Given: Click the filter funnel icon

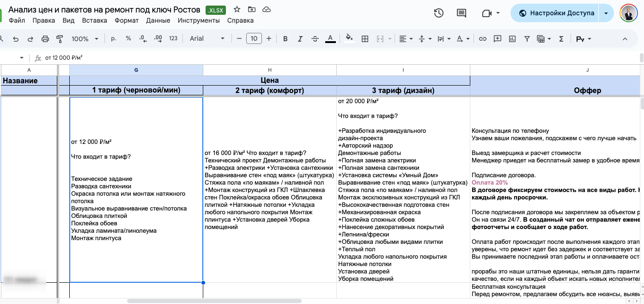Looking at the screenshot, I should pos(527,39).
